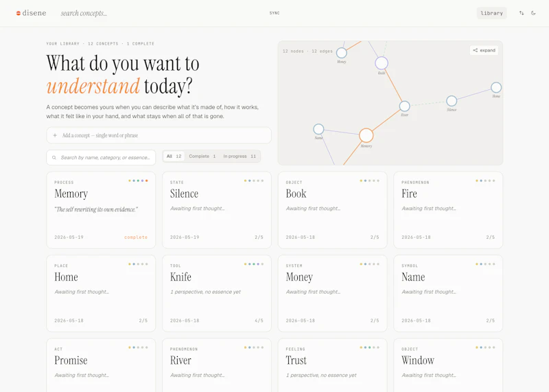Open the Money concept card
The image size is (549, 392).
pyautogui.click(x=332, y=293)
